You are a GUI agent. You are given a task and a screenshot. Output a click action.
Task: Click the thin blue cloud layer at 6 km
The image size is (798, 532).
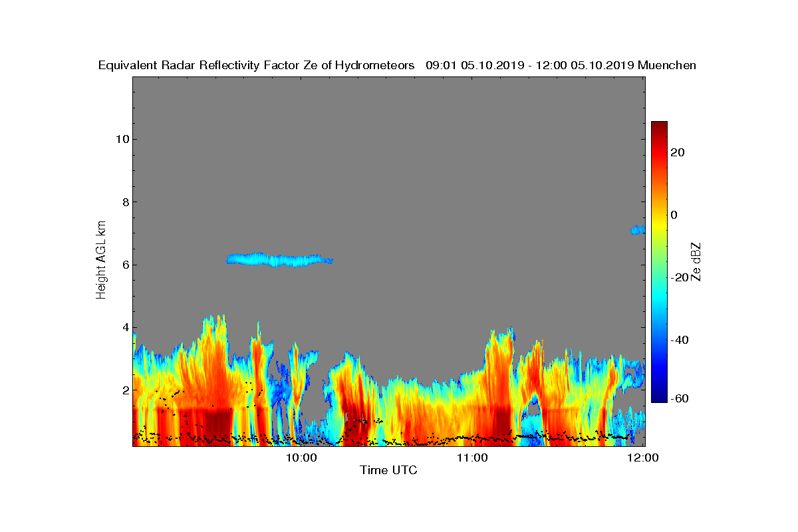pos(279,259)
